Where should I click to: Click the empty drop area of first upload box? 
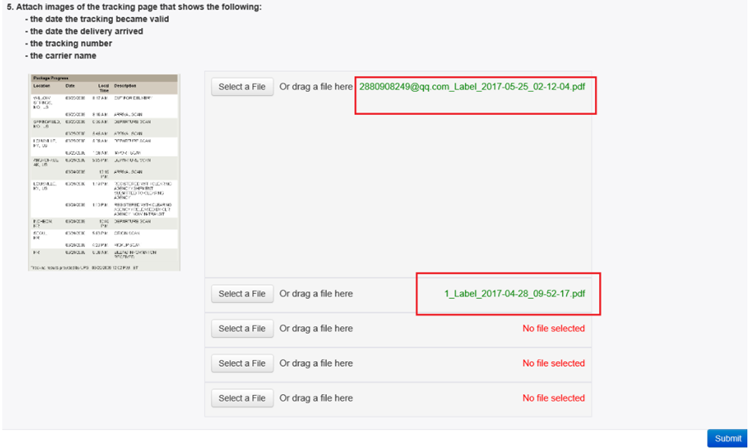(398, 191)
